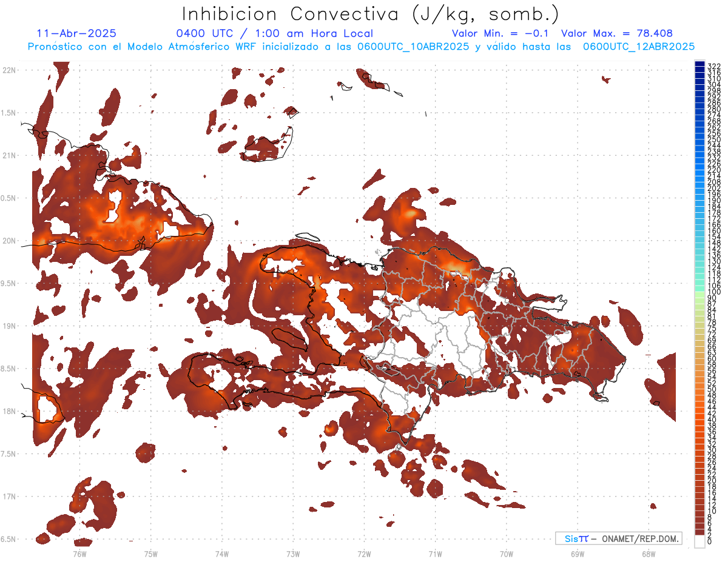This screenshot has height=562, width=728.
Task: Click the 17N latitude label
Action: (9, 497)
